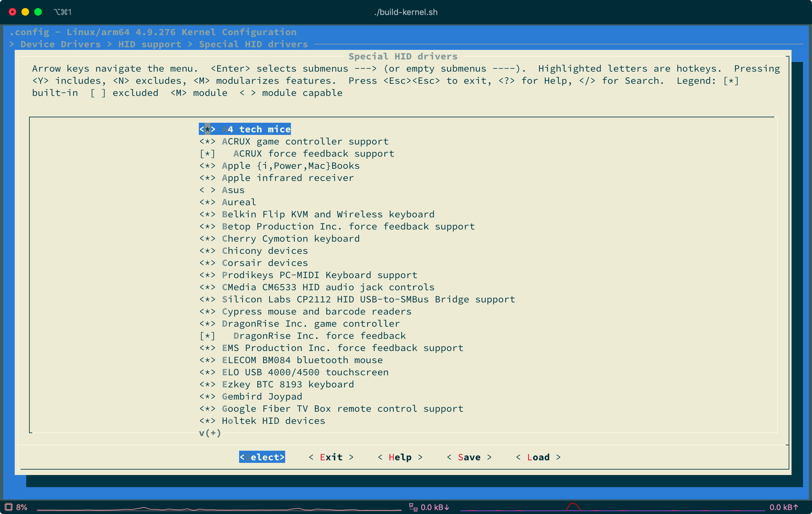Image resolution: width=812 pixels, height=514 pixels.
Task: Click Device Drivers in the breadcrumb path
Action: coord(61,44)
